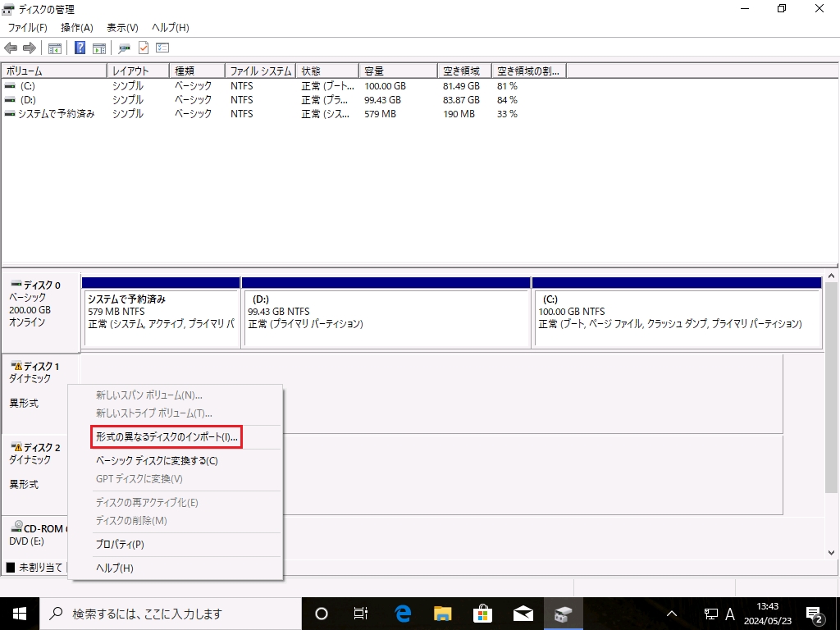Viewport: 840px width, 630px height.
Task: Toggle the action pane toolbar icon
Action: coord(98,47)
